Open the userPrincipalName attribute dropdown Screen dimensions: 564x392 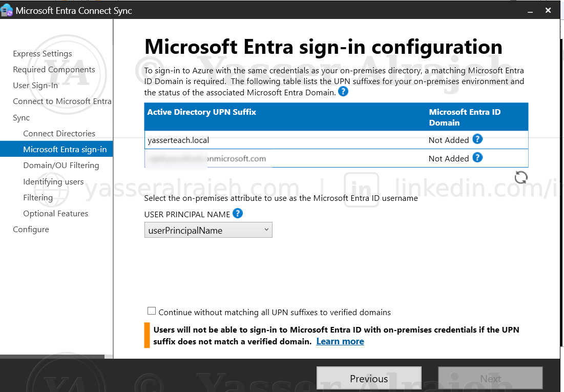tap(208, 230)
